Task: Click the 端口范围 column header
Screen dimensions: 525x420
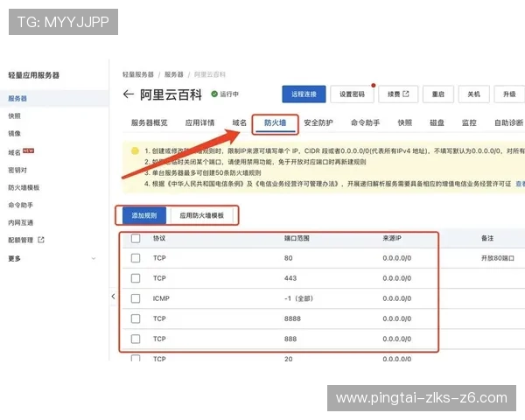Action: tap(297, 238)
